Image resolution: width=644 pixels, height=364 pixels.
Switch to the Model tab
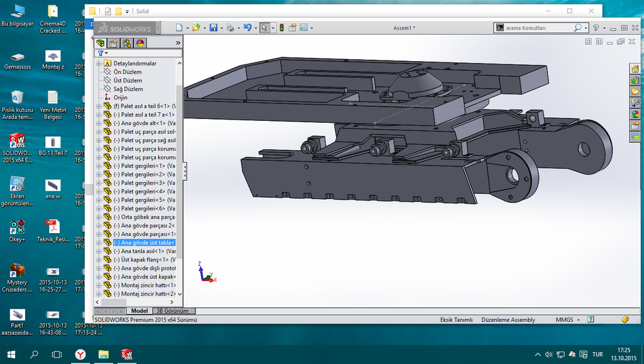click(x=139, y=311)
